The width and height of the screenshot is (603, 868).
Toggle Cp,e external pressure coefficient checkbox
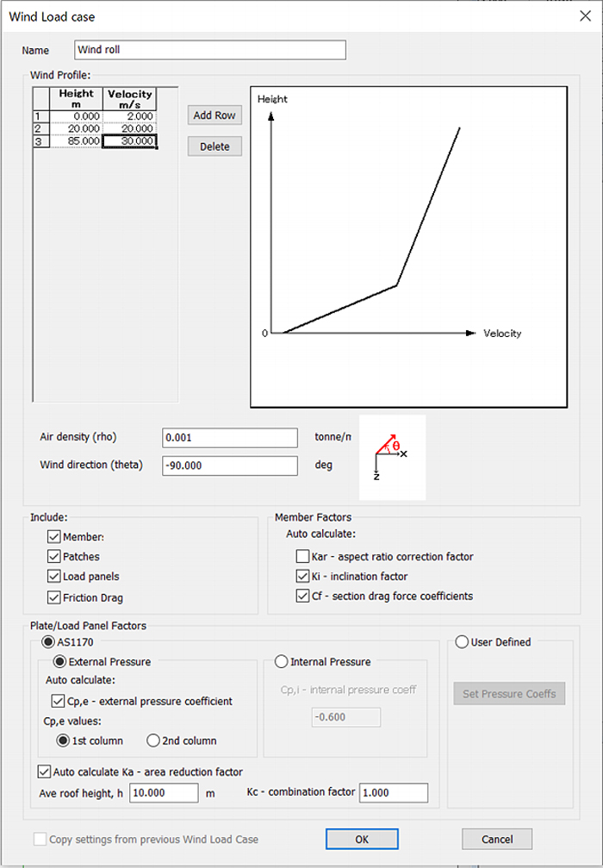58,701
